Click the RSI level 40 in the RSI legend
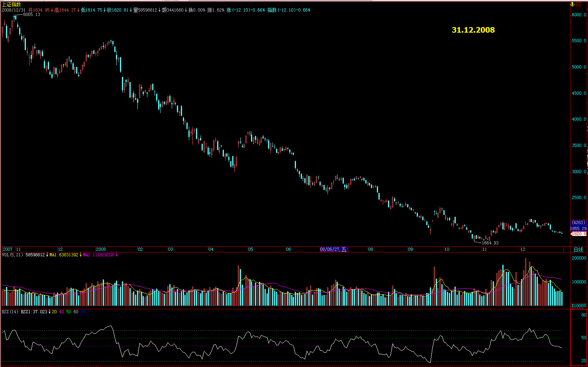This screenshot has width=588, height=367. click(61, 312)
